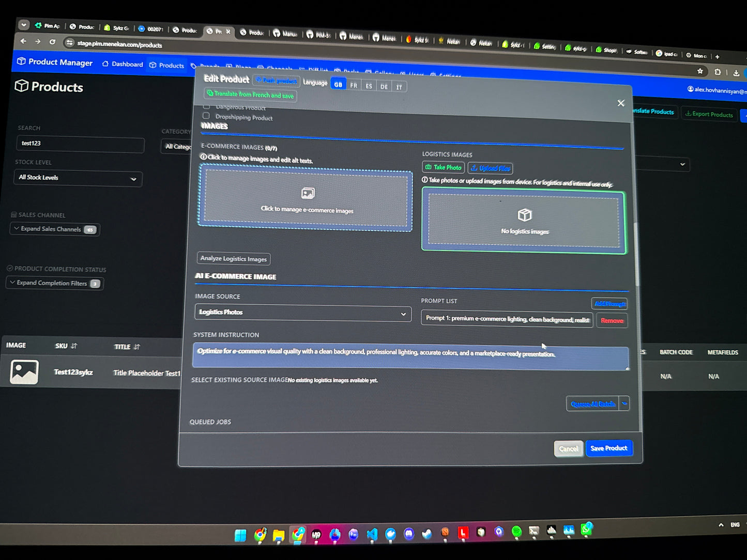The image size is (747, 560).
Task: Go to the Products nav item
Action: 166,65
